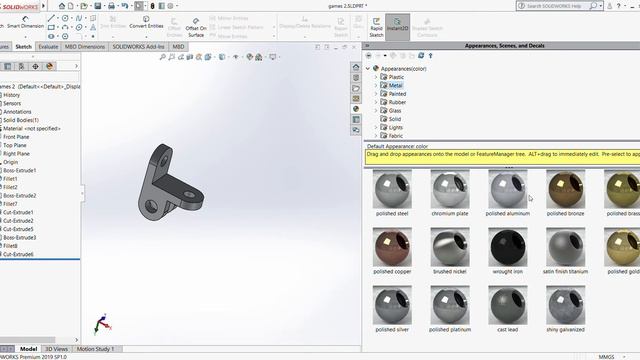The image size is (640, 360).
Task: Switch to the 3D Views bottom tab
Action: click(56, 349)
